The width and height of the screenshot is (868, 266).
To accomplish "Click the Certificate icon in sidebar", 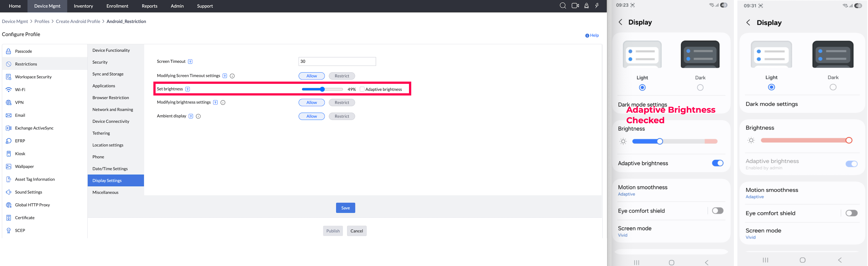I will pyautogui.click(x=9, y=218).
